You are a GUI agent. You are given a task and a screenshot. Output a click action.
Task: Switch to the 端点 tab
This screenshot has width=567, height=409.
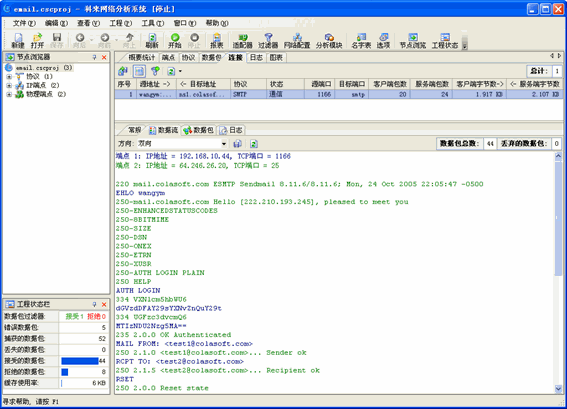click(x=168, y=57)
